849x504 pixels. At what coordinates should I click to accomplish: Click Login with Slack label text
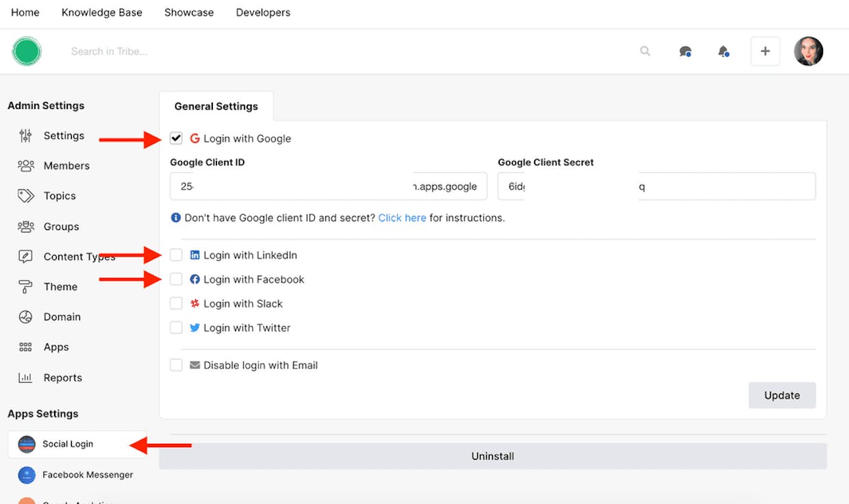(x=243, y=303)
